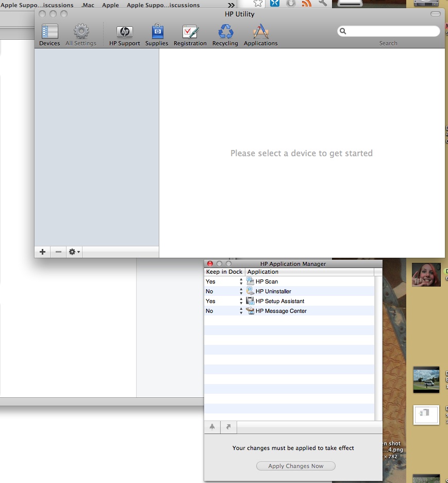Change Keep in Dock stepper for HP Message Center
The width and height of the screenshot is (448, 483).
click(241, 311)
